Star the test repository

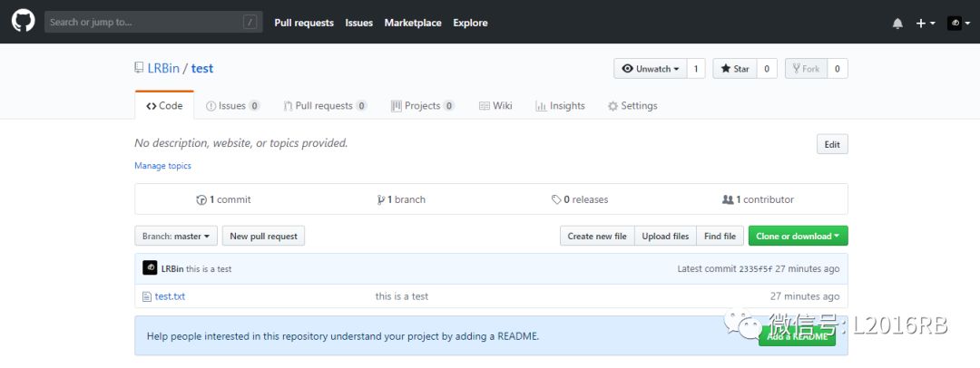tap(735, 69)
